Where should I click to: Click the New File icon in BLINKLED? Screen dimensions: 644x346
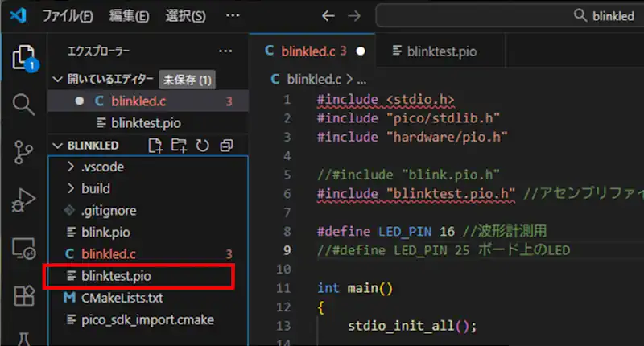tap(155, 146)
